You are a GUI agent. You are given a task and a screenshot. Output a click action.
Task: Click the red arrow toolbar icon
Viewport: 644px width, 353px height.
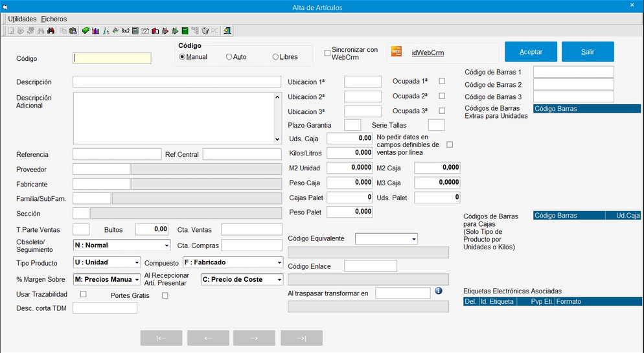165,31
